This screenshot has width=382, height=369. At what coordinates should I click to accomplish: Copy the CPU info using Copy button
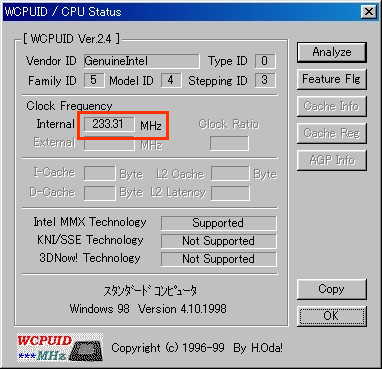tap(332, 289)
